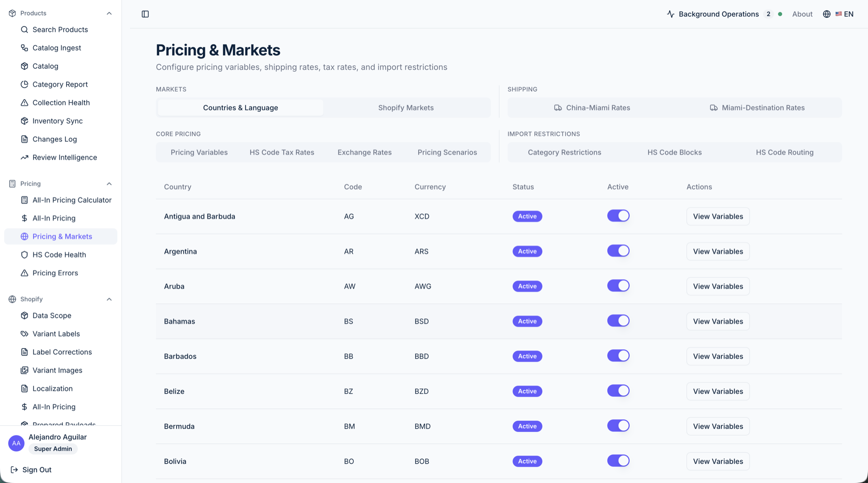Click the Country column header
The image size is (868, 483).
click(x=177, y=187)
